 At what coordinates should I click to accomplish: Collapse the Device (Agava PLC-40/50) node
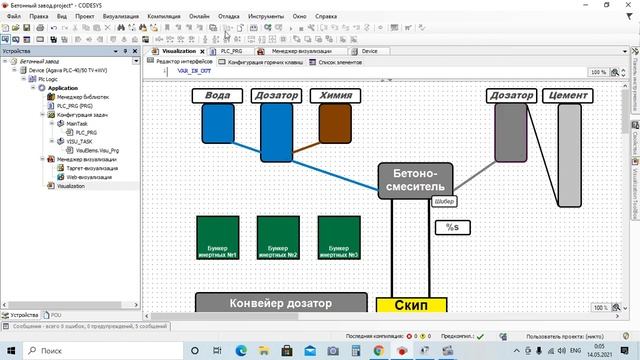coord(15,70)
